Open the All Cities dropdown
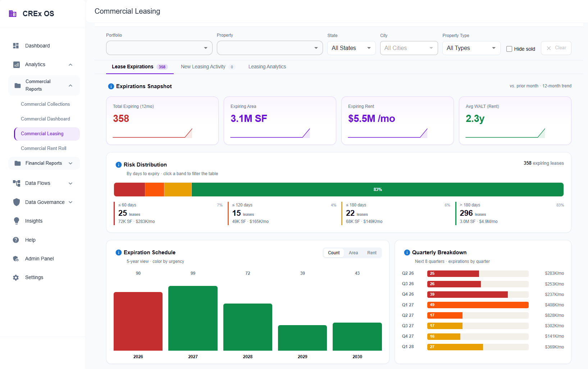The image size is (588, 369). (409, 48)
